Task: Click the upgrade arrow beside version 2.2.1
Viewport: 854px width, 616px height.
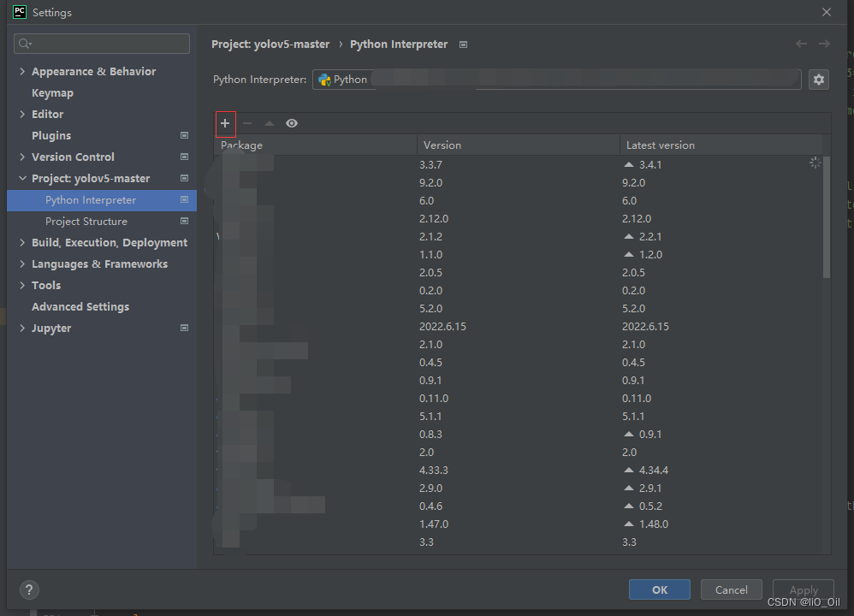Action: (628, 236)
